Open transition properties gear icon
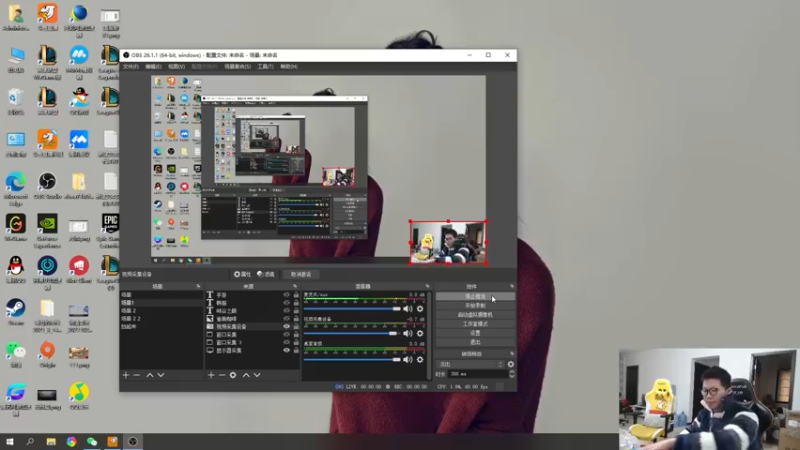The width and height of the screenshot is (800, 450). click(511, 364)
